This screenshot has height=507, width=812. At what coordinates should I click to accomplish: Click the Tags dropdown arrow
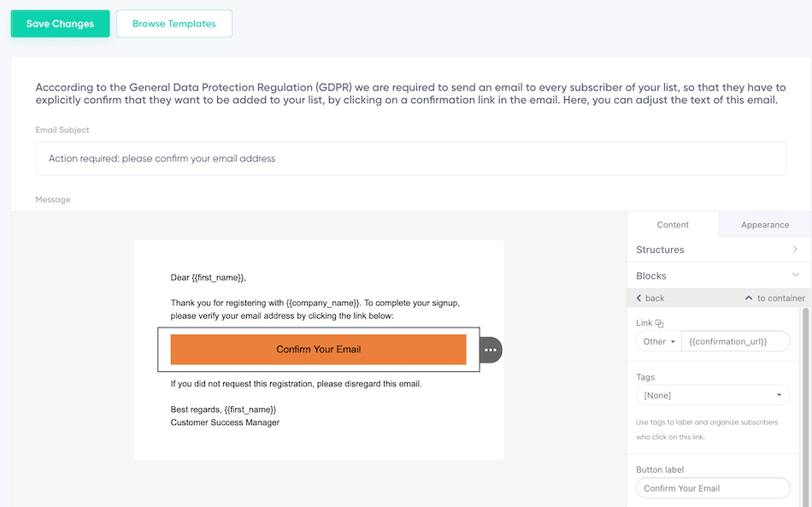coord(779,395)
